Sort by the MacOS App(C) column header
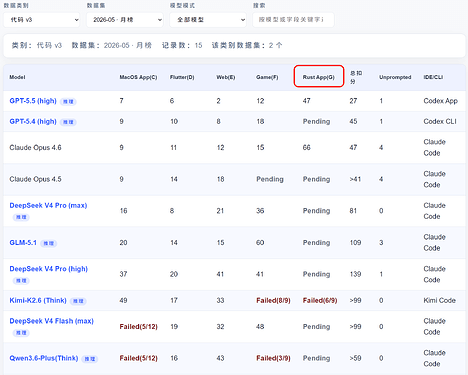This screenshot has width=468, height=375. [x=138, y=77]
